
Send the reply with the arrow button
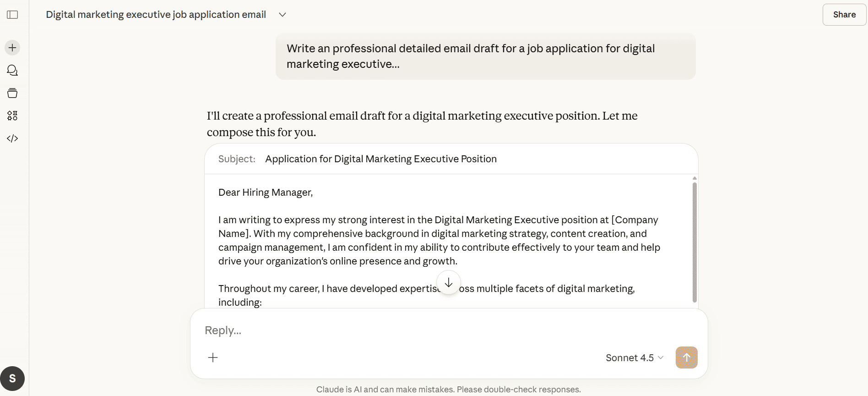click(685, 357)
